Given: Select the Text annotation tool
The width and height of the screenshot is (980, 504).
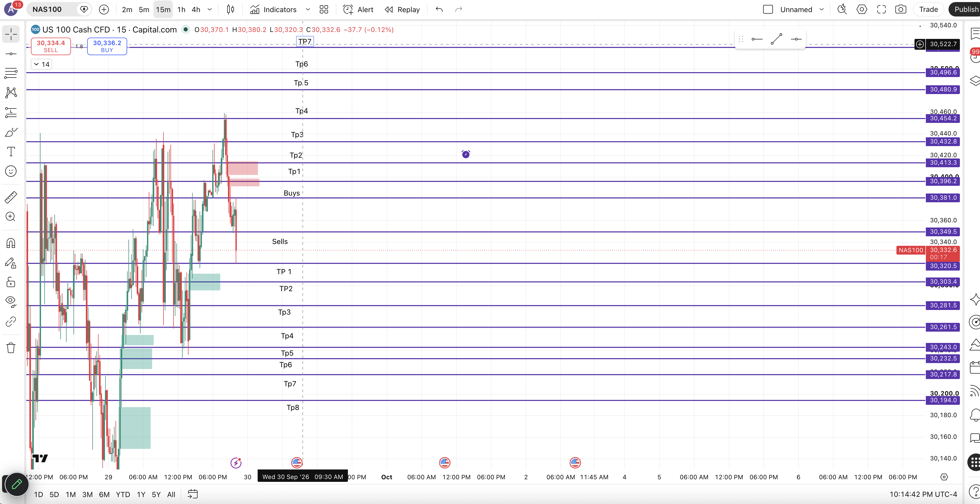Looking at the screenshot, I should tap(11, 152).
